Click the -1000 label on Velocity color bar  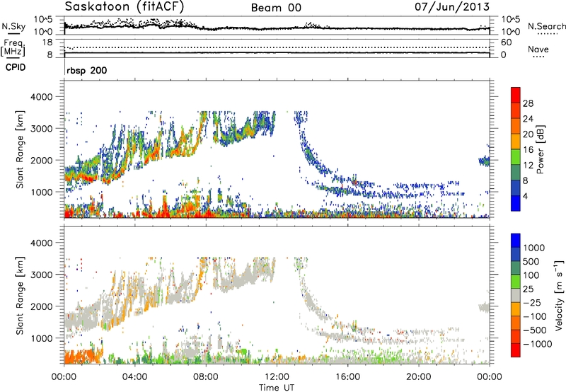(538, 344)
